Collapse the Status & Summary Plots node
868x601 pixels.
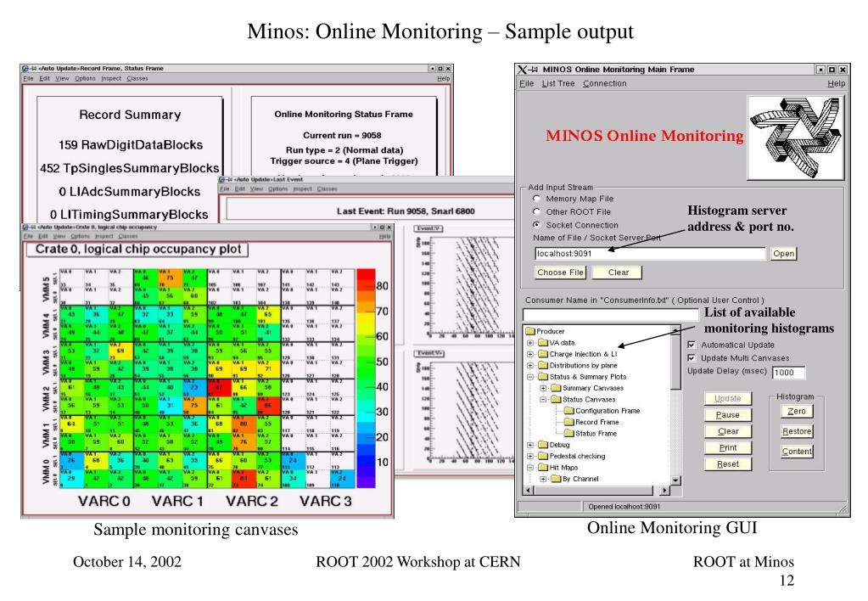click(x=530, y=377)
